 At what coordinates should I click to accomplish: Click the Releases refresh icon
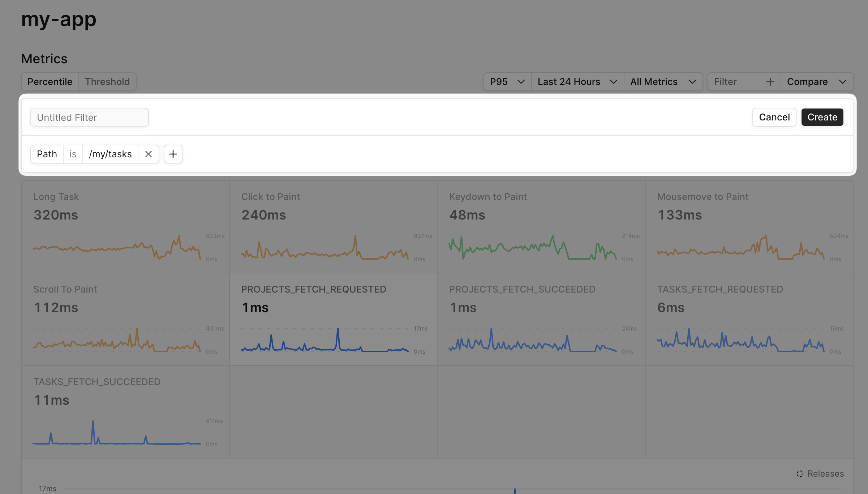click(x=800, y=473)
